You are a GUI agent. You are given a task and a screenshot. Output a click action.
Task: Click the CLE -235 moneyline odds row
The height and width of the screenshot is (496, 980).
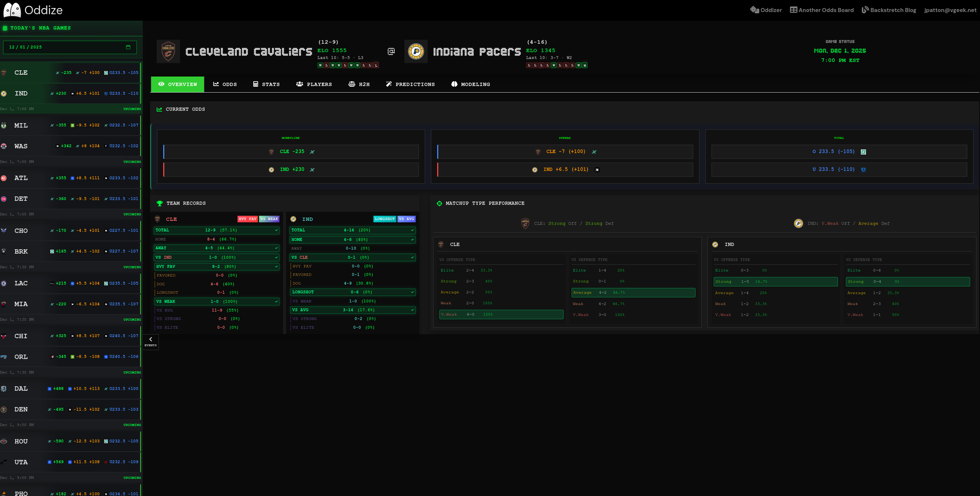pos(291,152)
